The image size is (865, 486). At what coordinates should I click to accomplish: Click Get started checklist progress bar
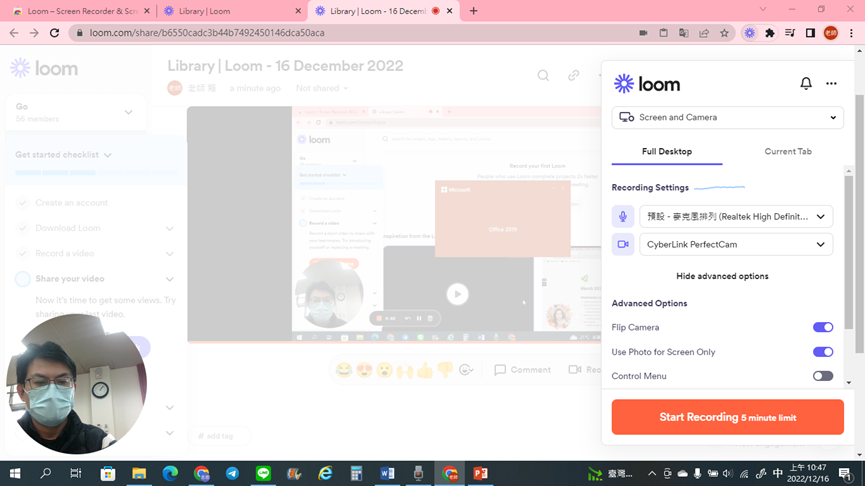tap(95, 173)
